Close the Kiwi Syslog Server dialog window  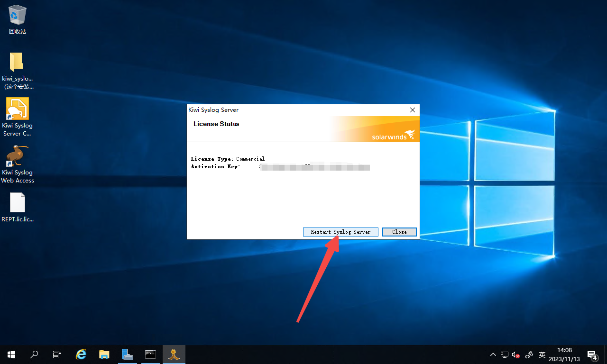[x=412, y=110]
